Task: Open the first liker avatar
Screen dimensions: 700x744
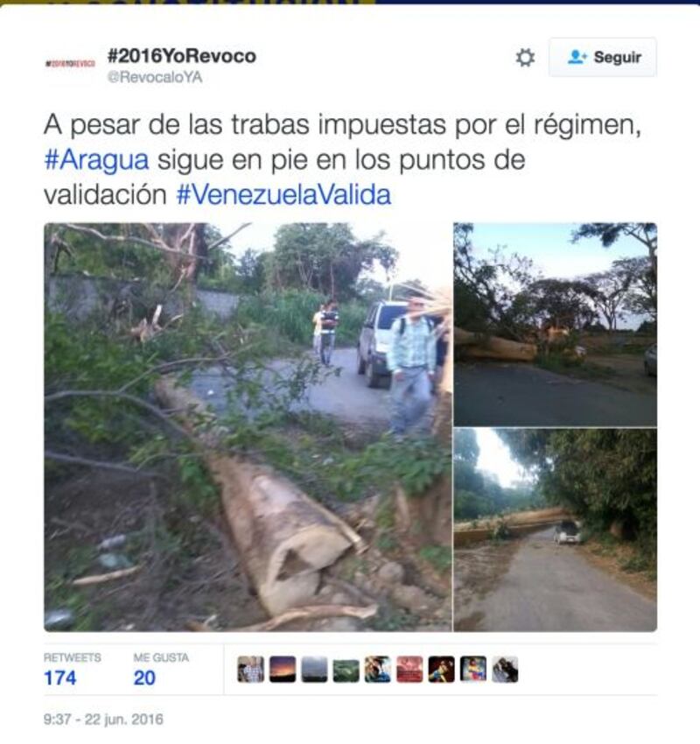Action: [x=251, y=670]
